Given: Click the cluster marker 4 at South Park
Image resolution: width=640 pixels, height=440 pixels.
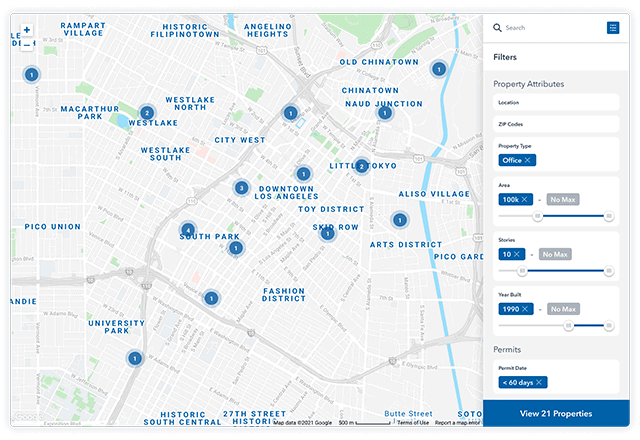Looking at the screenshot, I should (x=188, y=230).
